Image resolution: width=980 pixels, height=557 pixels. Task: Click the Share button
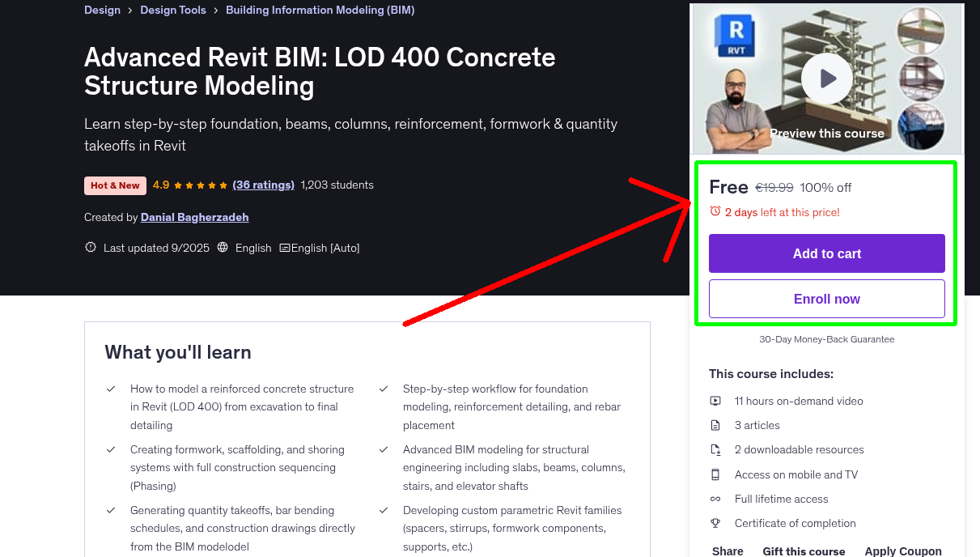pos(728,551)
